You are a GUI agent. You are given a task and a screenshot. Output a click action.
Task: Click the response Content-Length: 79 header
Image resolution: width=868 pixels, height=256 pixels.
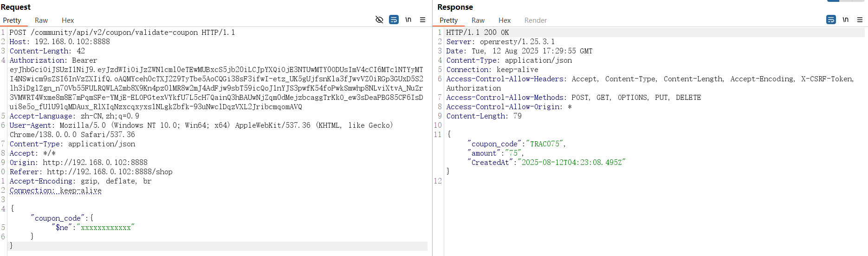coord(484,116)
